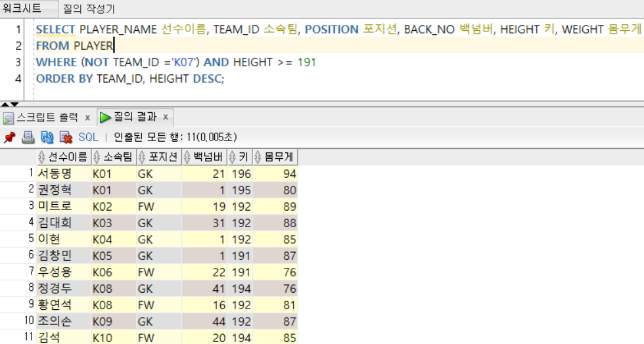Image resolution: width=644 pixels, height=344 pixels.
Task: Select the cell 김창민
Action: pyautogui.click(x=64, y=256)
